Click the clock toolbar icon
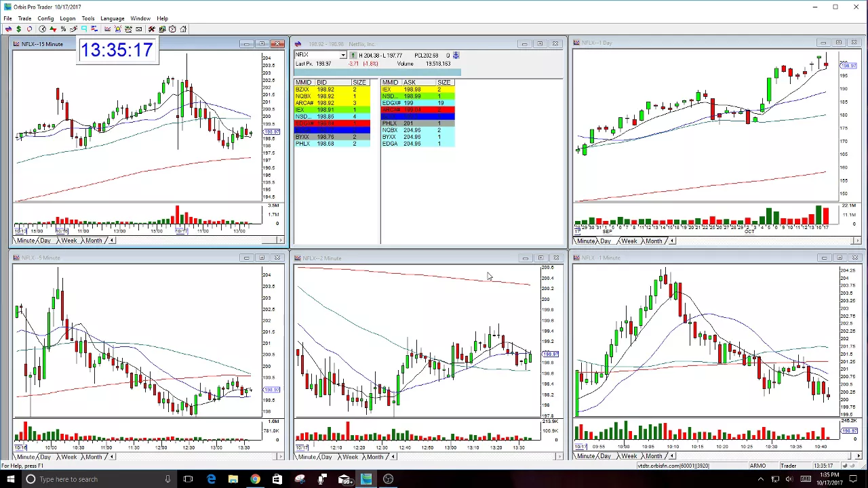This screenshot has height=488, width=868. click(x=42, y=29)
